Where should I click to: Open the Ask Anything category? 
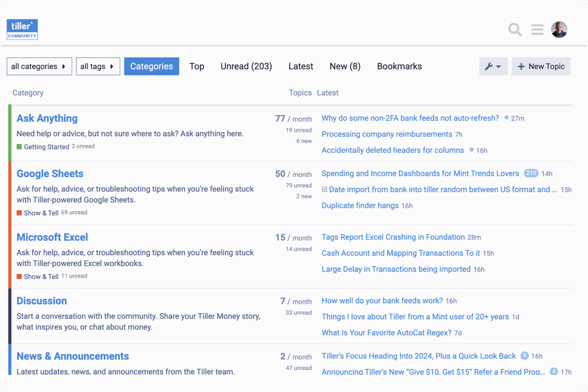47,119
